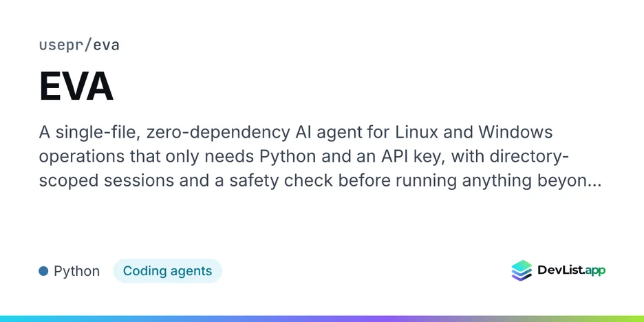Click the green end of the bottom gradient bar

point(627,319)
